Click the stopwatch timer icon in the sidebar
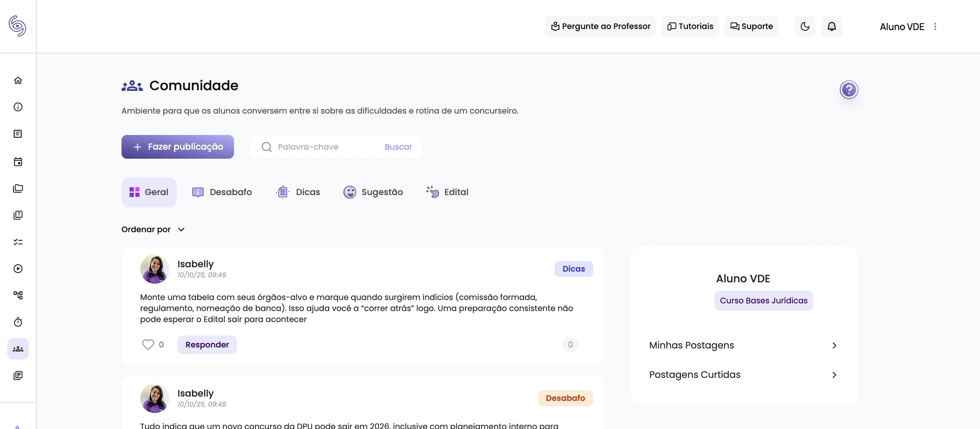The height and width of the screenshot is (429, 980). coord(18,322)
